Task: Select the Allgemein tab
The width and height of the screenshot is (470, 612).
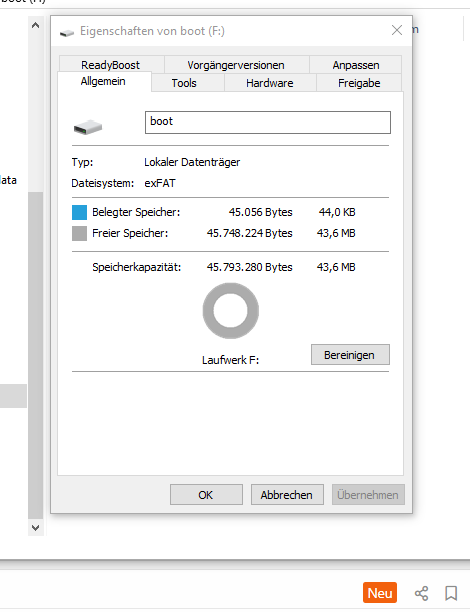Action: coord(104,81)
